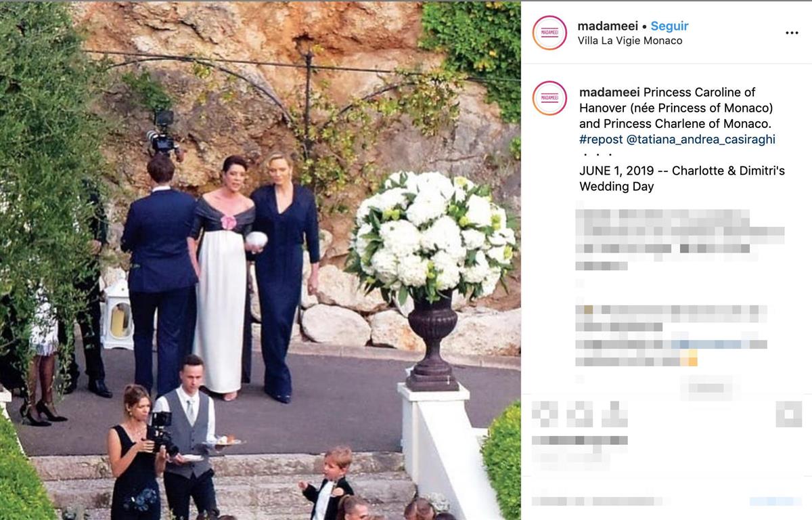
Task: Open the pixelated comment bubble icon
Action: (579, 414)
